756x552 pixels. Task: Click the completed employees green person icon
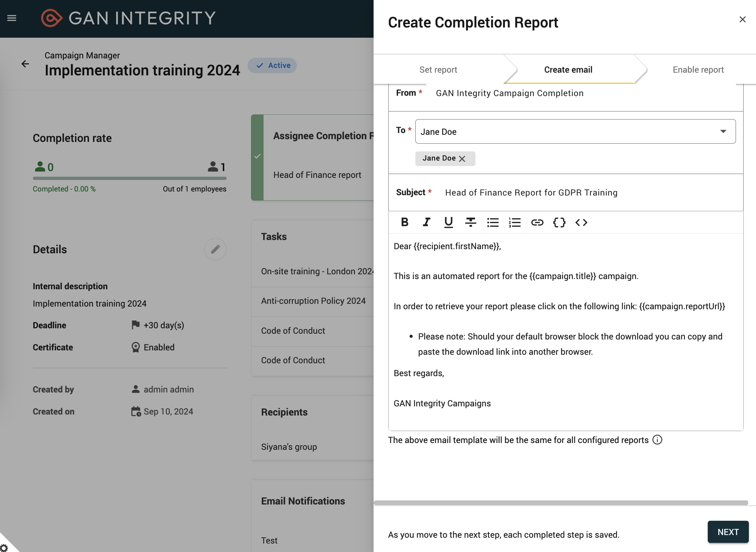pos(40,166)
